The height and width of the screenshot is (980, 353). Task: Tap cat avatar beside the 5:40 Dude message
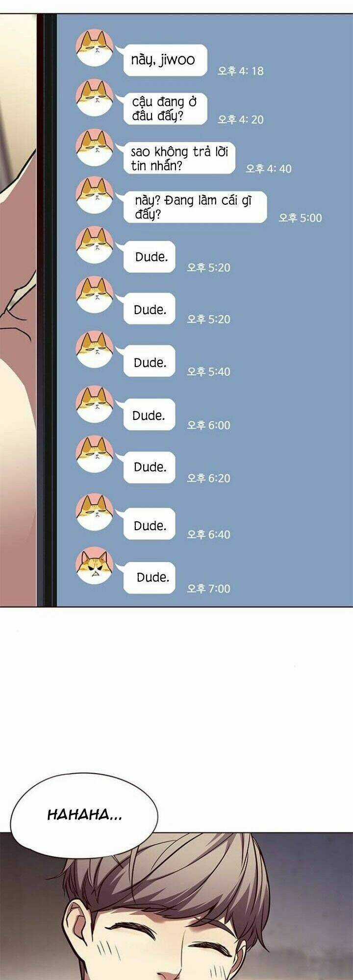click(95, 349)
